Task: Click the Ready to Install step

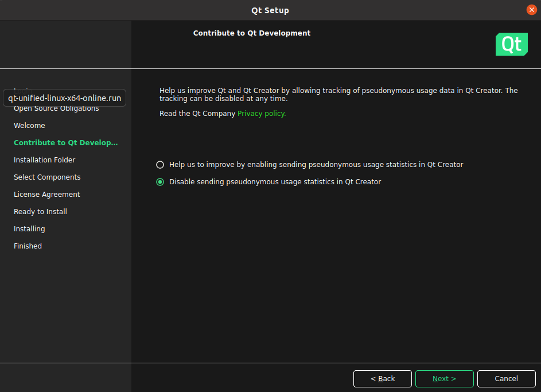Action: [40, 212]
